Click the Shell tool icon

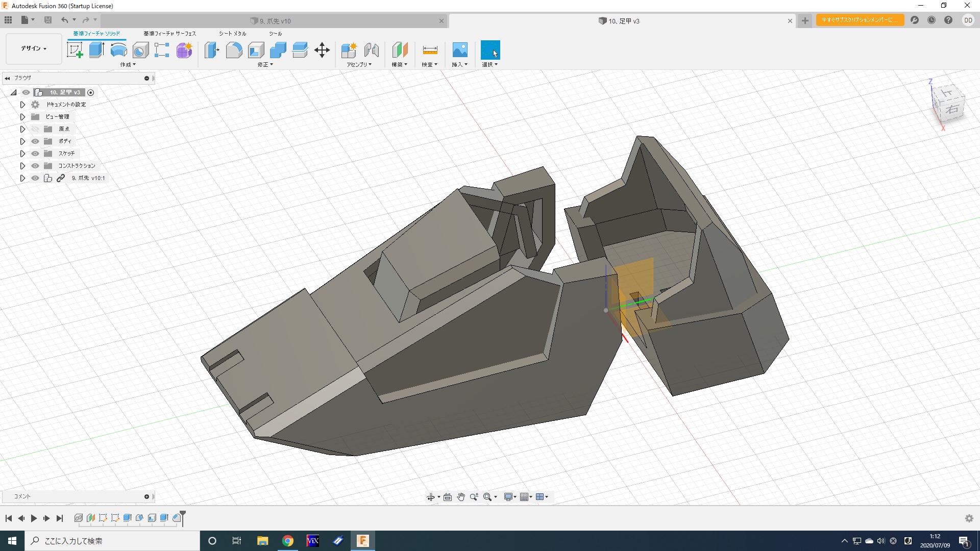tap(256, 50)
